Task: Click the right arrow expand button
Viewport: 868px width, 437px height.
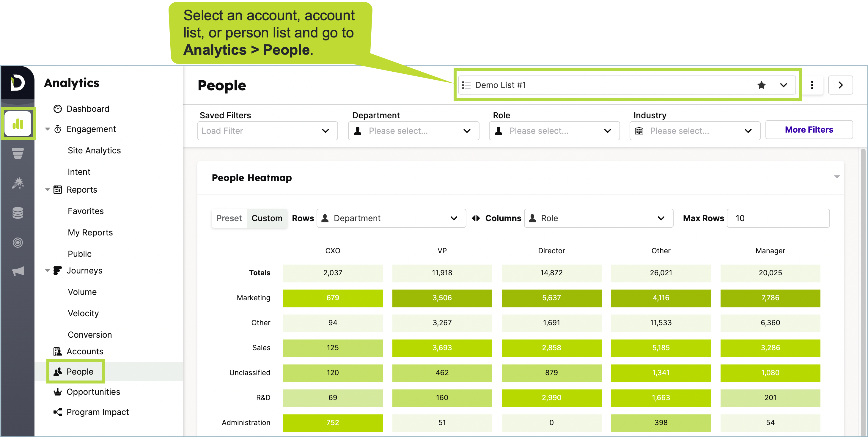Action: (840, 85)
